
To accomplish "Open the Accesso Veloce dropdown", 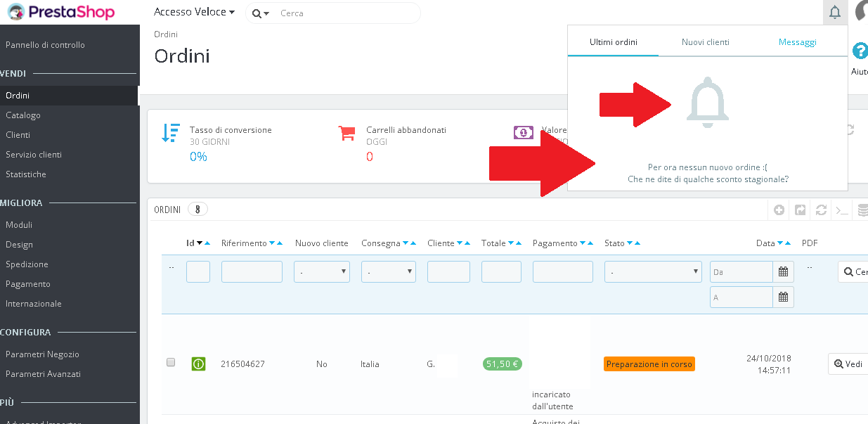I will point(194,12).
